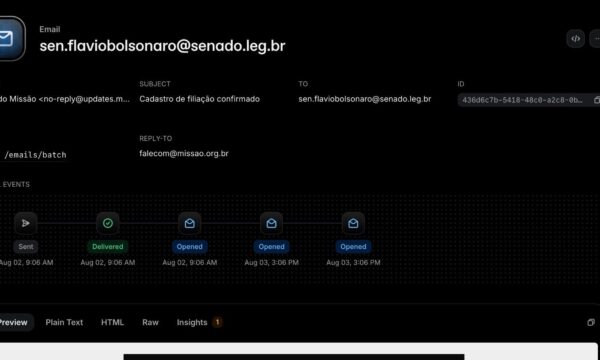The width and height of the screenshot is (600, 360).
Task: Click the Opened timestamp Aug 02, 9:06 AM
Action: pos(189,262)
